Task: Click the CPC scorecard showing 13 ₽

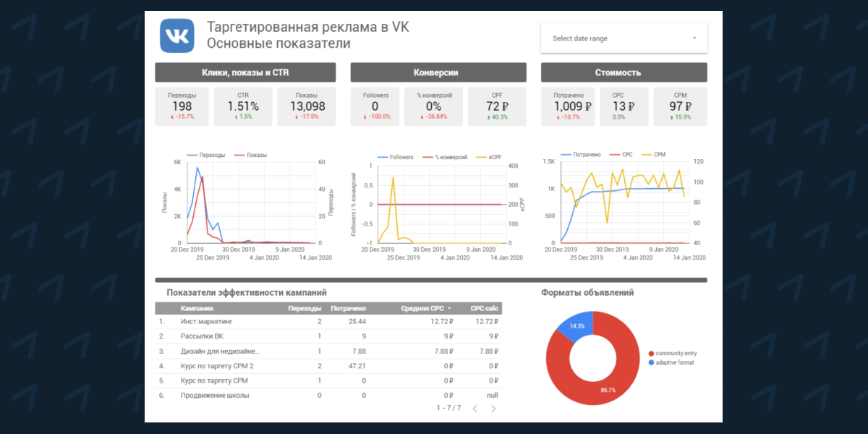Action: coord(624,106)
